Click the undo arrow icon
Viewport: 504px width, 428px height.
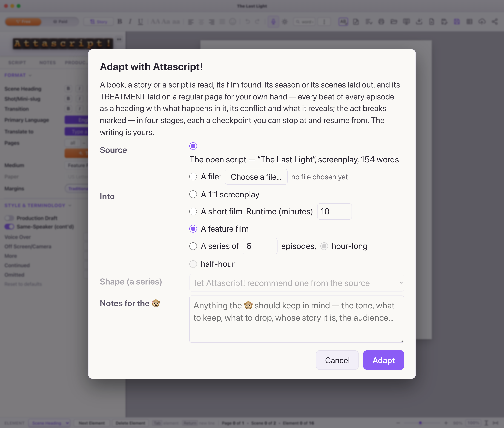click(247, 22)
